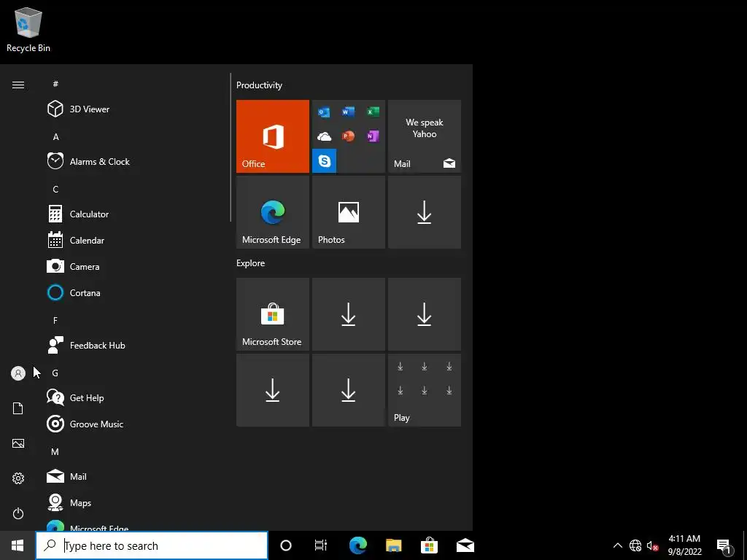Image resolution: width=747 pixels, height=560 pixels.
Task: Click the letter F section header
Action: click(x=55, y=321)
